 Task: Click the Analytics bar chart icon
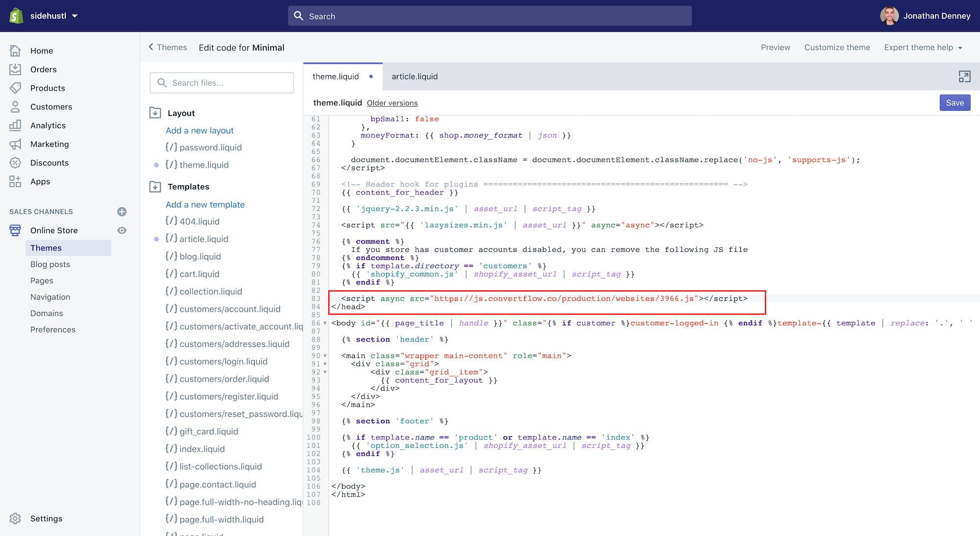click(15, 125)
